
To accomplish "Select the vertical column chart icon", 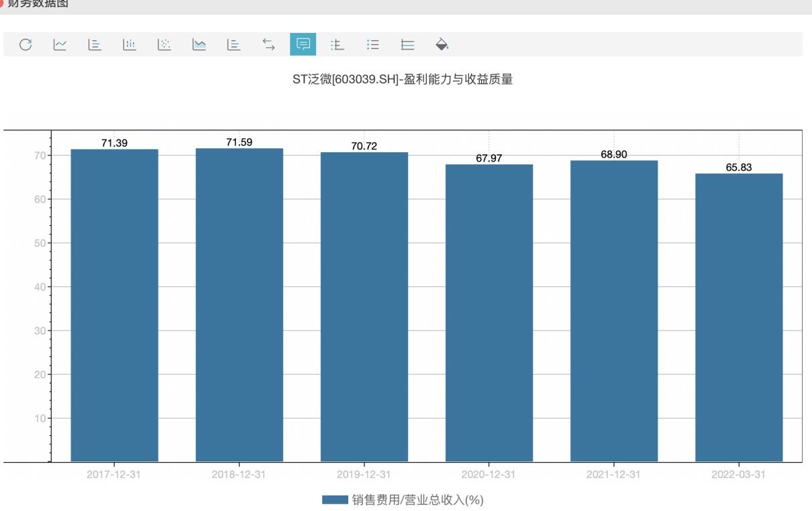I will click(x=130, y=45).
